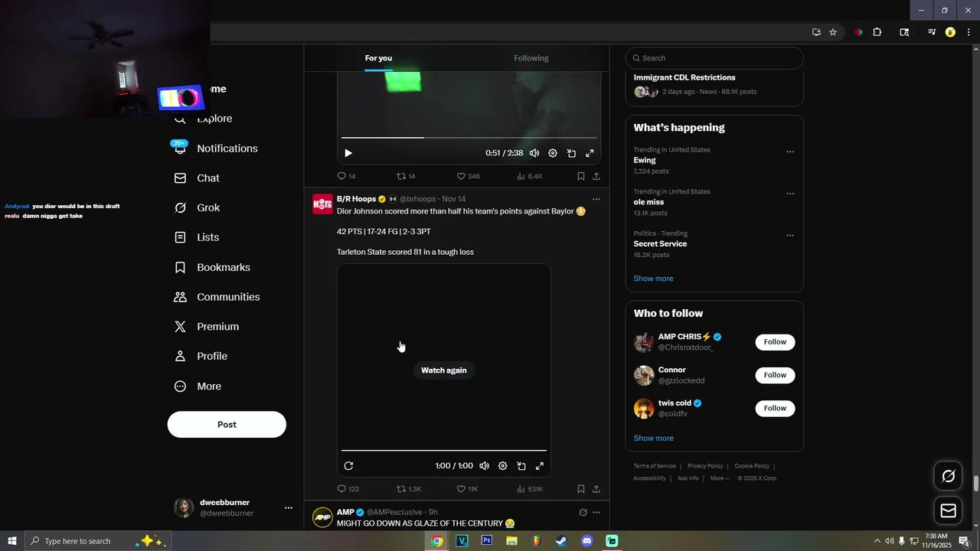
Task: Open options for the AMP post
Action: tap(596, 513)
